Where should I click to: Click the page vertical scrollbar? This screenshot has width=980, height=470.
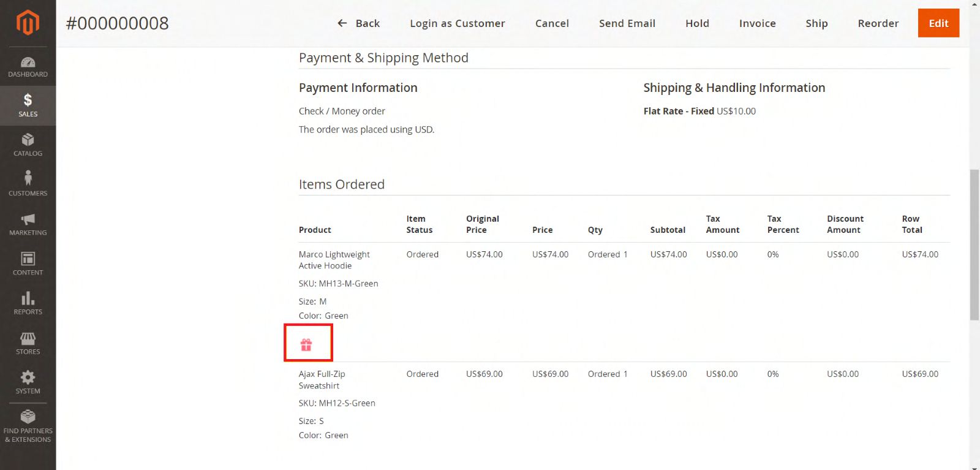tap(974, 245)
